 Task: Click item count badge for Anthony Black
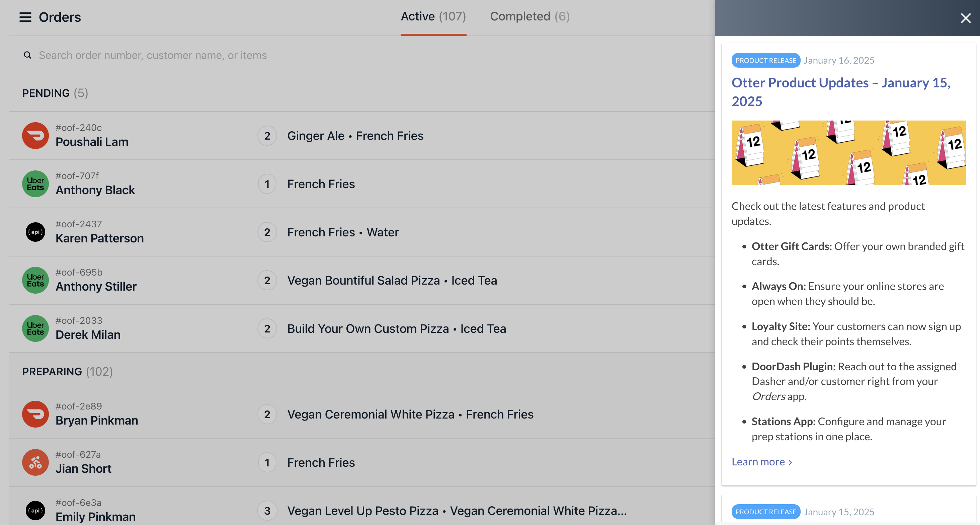pyautogui.click(x=267, y=184)
